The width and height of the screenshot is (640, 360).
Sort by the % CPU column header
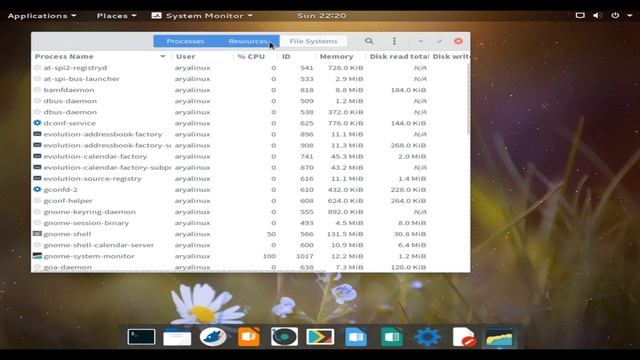[256, 56]
